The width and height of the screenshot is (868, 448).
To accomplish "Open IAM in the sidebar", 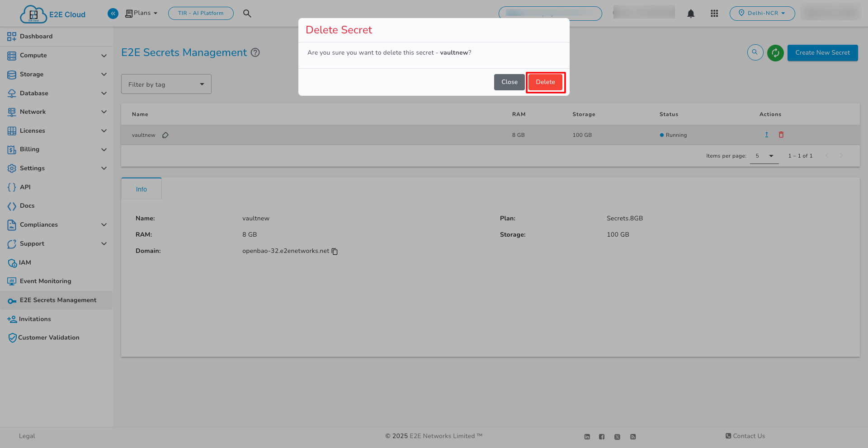I will click(57, 263).
